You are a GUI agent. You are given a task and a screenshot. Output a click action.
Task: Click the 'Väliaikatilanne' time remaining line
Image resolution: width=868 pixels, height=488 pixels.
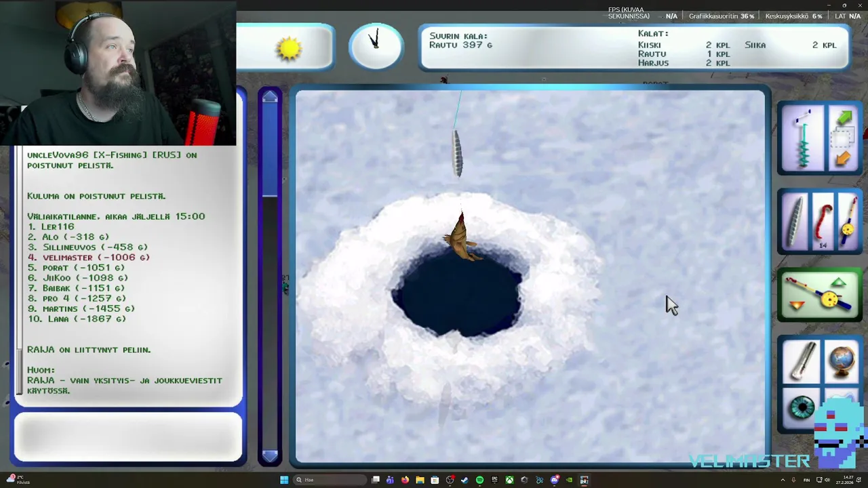[116, 216]
